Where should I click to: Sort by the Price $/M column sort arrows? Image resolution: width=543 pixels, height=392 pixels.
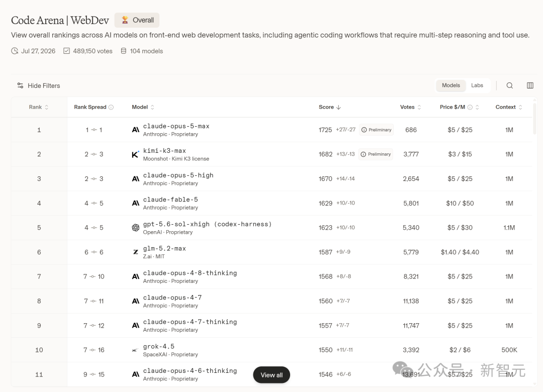point(477,108)
